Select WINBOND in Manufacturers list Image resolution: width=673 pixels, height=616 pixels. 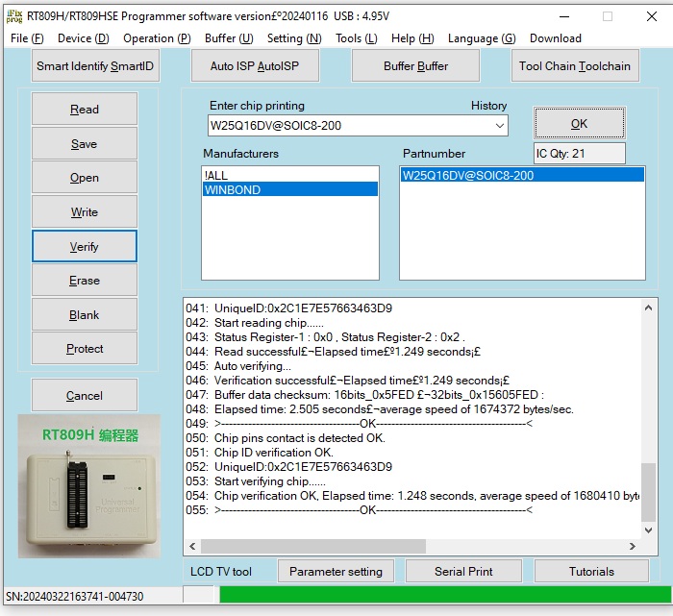[290, 189]
